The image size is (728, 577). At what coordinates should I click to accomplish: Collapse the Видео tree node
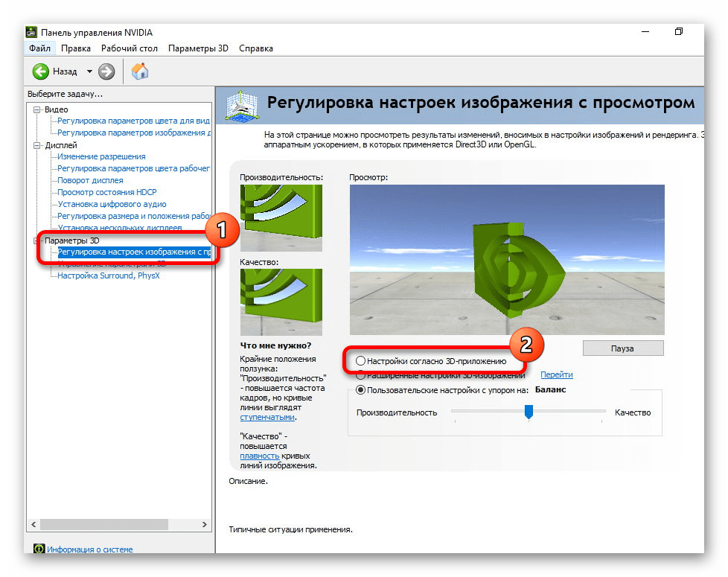click(36, 109)
